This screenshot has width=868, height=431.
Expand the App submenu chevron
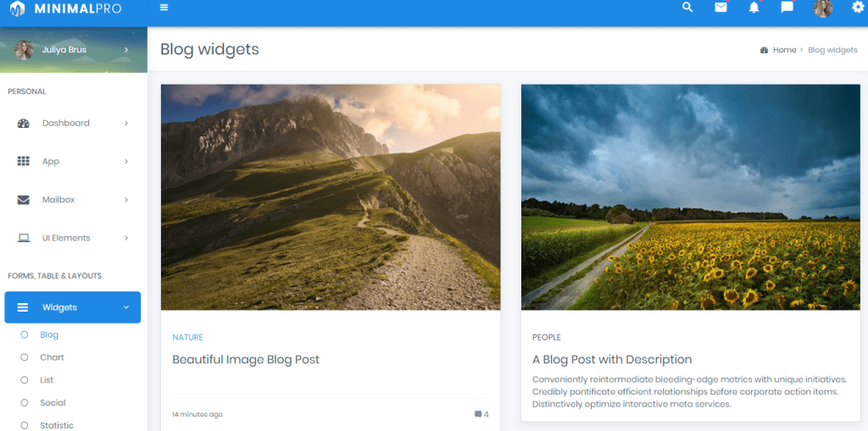(126, 162)
